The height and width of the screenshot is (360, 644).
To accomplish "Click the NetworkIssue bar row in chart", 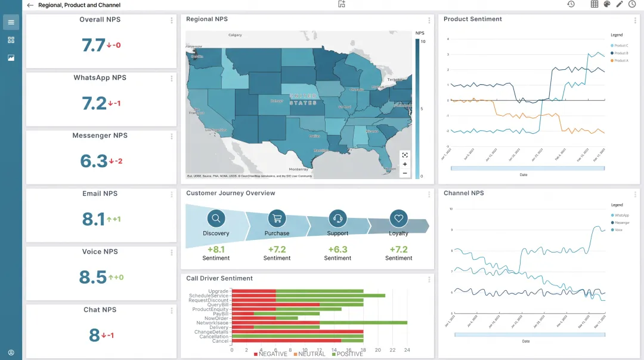I will 320,323.
